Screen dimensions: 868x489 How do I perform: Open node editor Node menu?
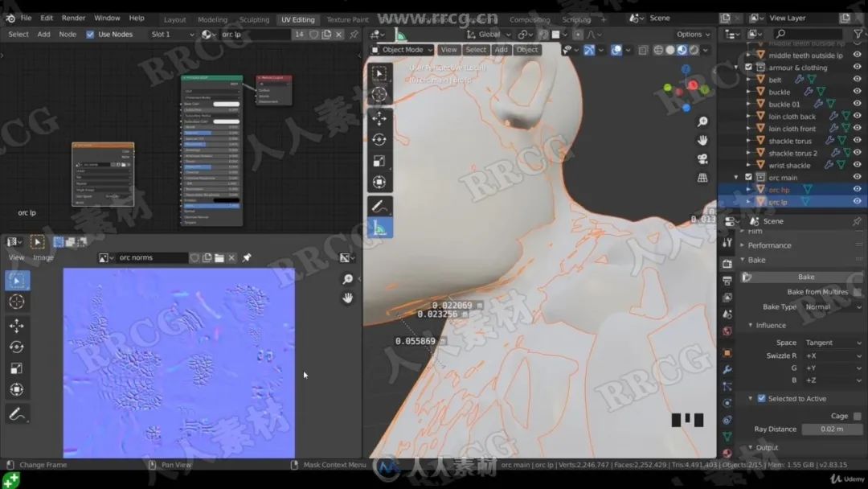68,35
